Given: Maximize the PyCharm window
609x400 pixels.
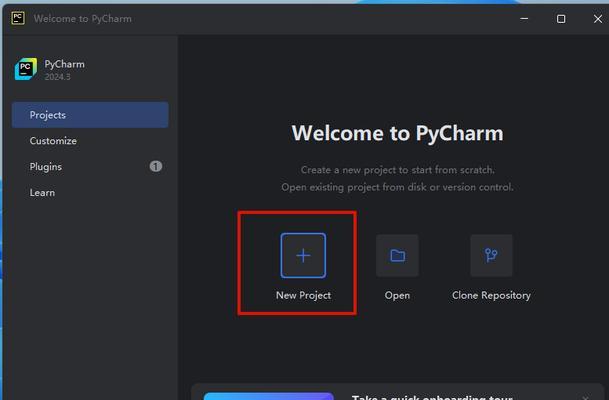Looking at the screenshot, I should pos(561,18).
